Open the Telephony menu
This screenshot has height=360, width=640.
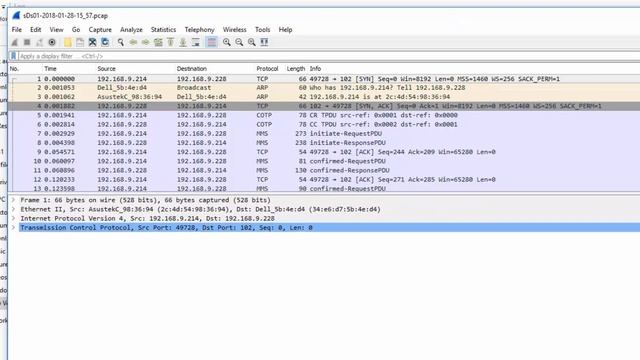(199, 30)
